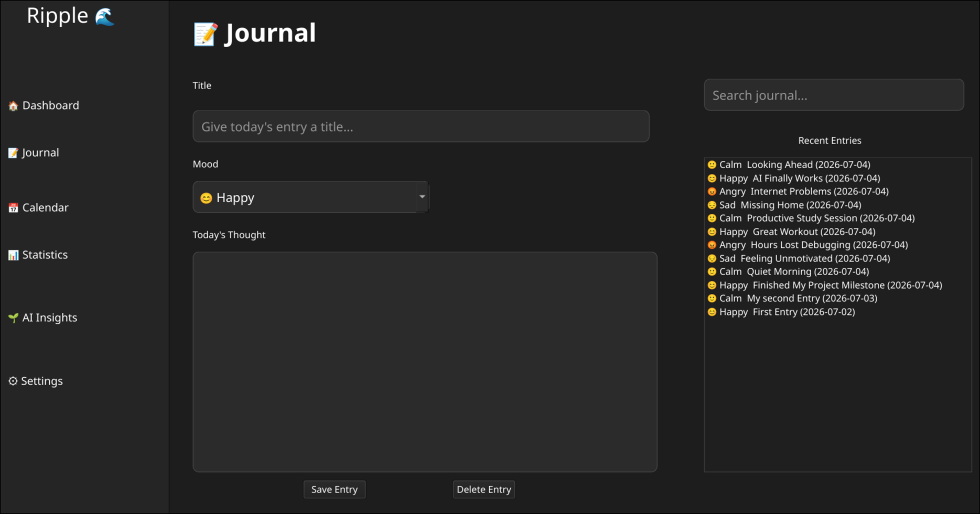
Task: Click the Ripple wave logo icon
Action: click(104, 17)
